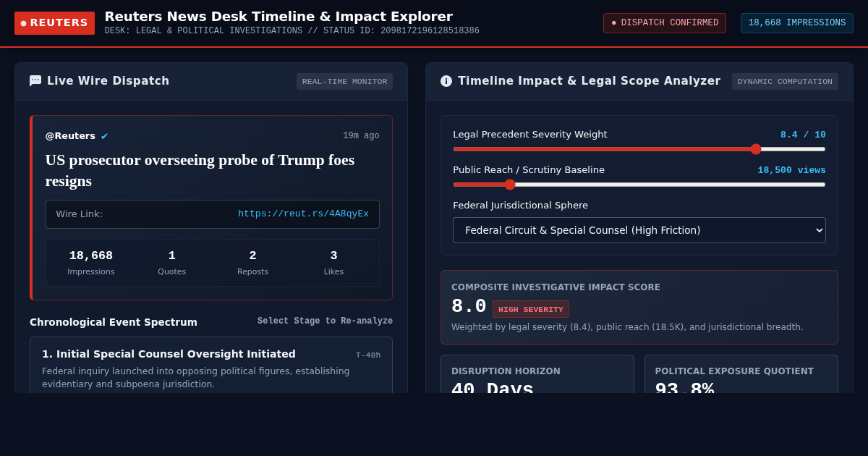
Task: Click the 18,668 IMPRESSIONS header badge
Action: (x=797, y=23)
